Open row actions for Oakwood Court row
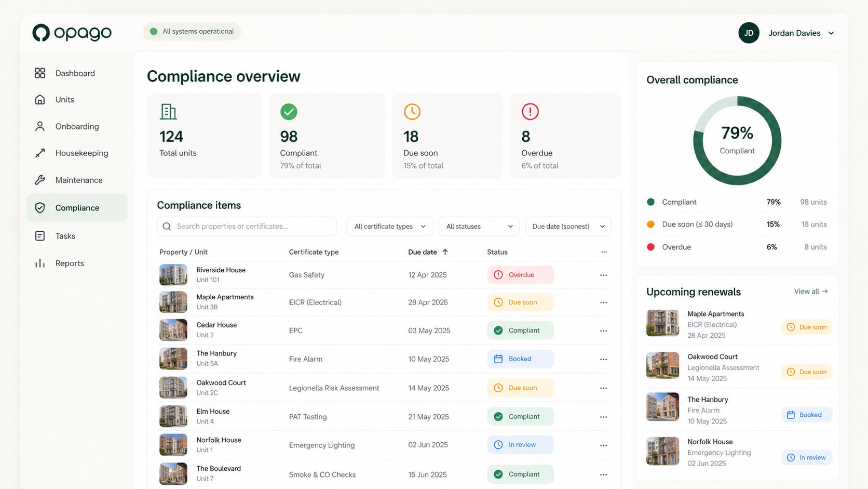 click(x=603, y=388)
